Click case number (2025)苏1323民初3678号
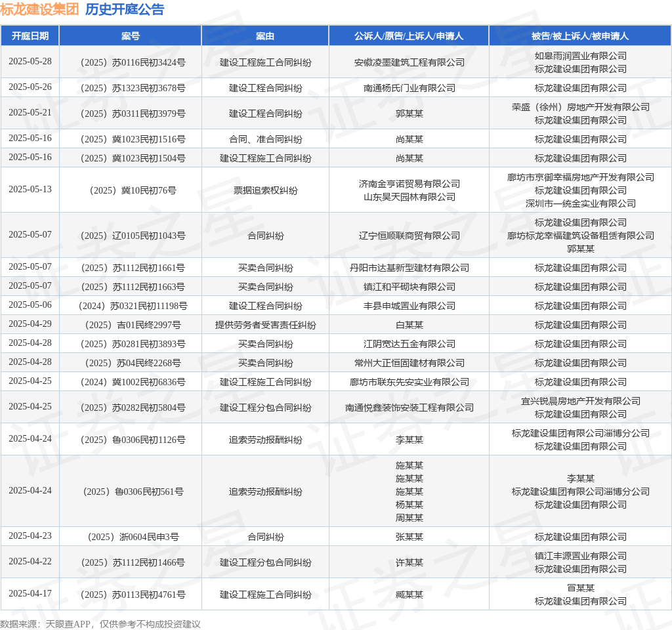Image resolution: width=672 pixels, height=630 pixels. [133, 89]
